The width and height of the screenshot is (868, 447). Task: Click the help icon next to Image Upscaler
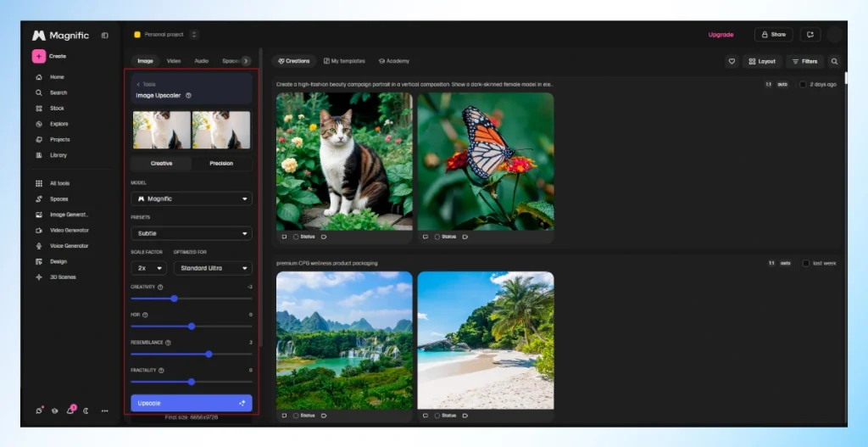[x=188, y=95]
